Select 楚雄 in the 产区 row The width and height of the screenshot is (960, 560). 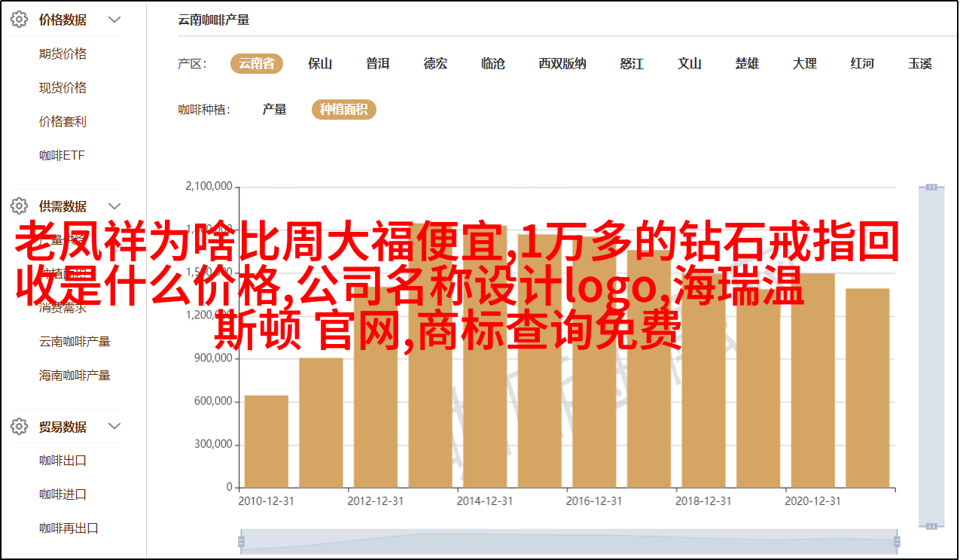pos(748,64)
